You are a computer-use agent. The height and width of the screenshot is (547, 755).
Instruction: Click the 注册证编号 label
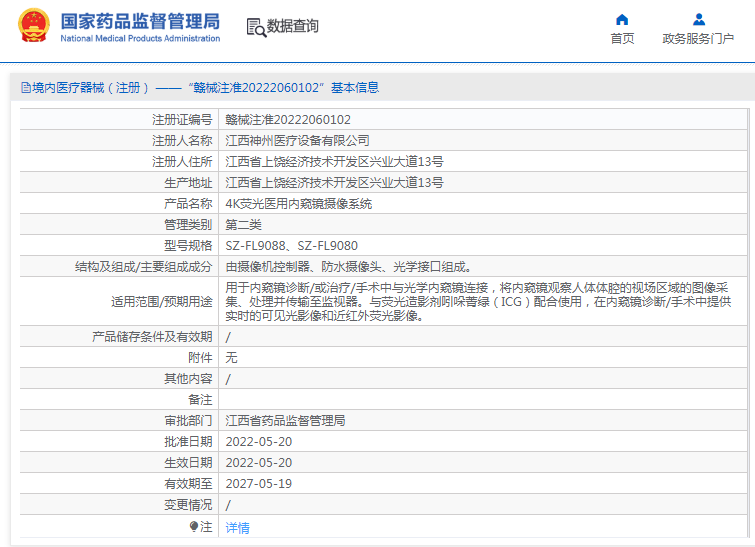[x=182, y=119]
